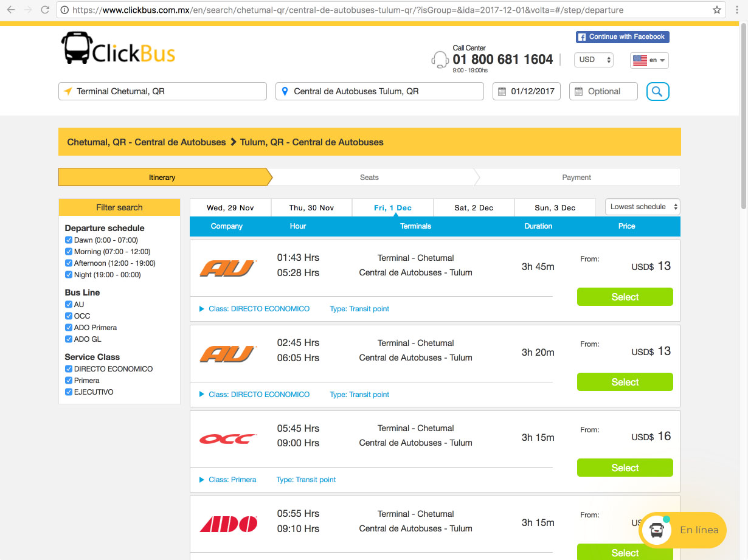Click the site info icon in address bar
Image resolution: width=748 pixels, height=560 pixels.
(64, 10)
